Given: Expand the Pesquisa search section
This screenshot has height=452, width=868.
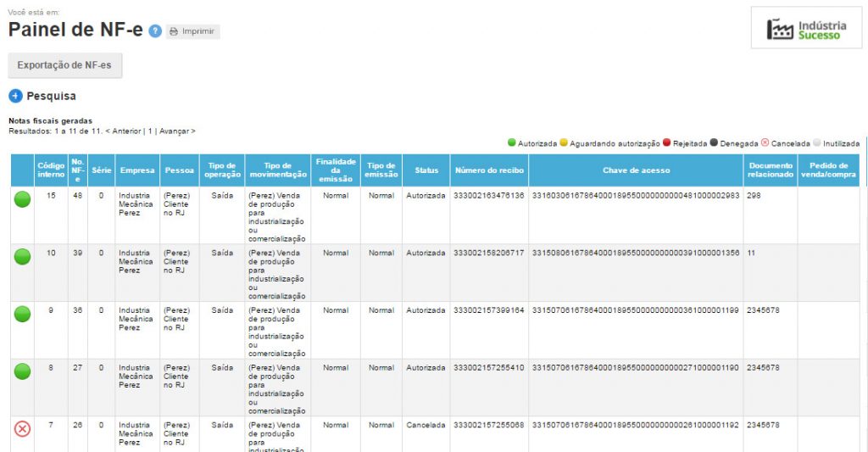Looking at the screenshot, I should click(x=15, y=96).
